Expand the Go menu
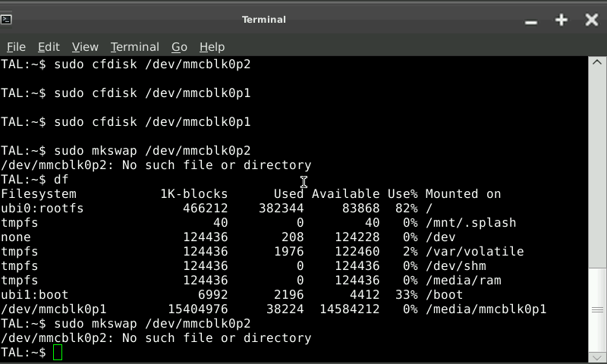Viewport: 607px width, 364px height. [x=179, y=46]
